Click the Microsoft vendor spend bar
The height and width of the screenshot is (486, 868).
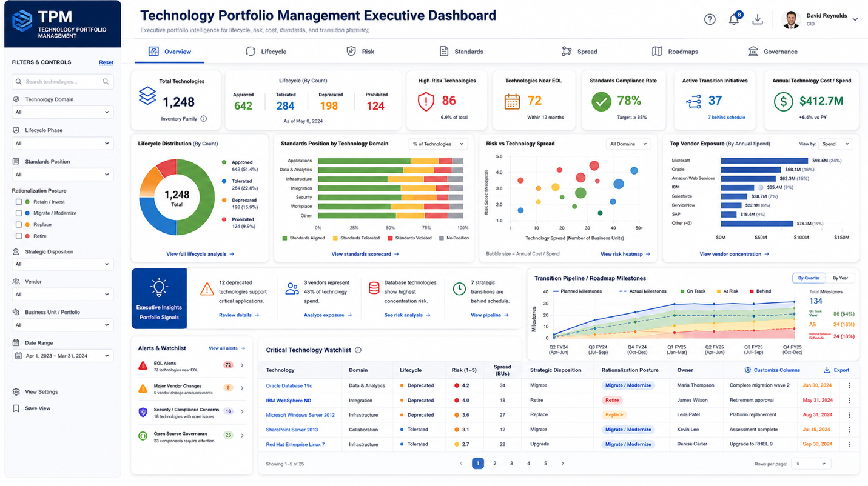click(764, 161)
